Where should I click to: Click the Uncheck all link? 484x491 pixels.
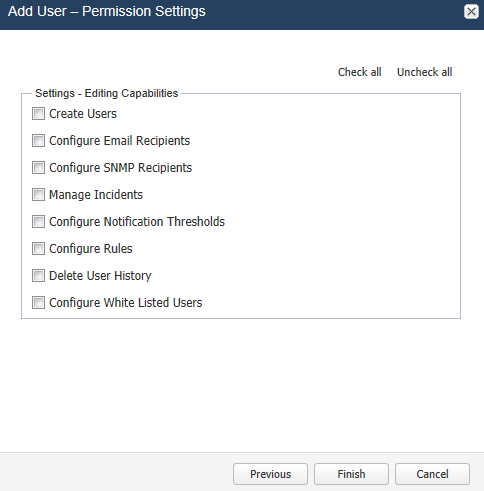click(x=424, y=72)
